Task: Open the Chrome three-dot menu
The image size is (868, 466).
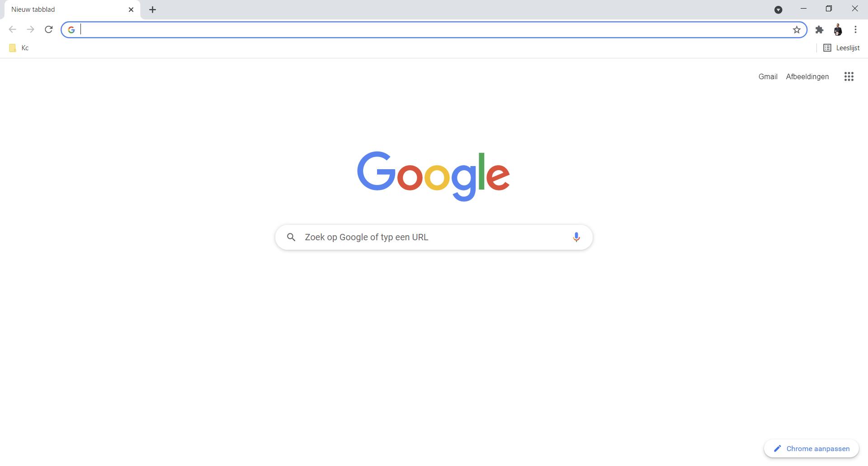Action: pyautogui.click(x=855, y=30)
